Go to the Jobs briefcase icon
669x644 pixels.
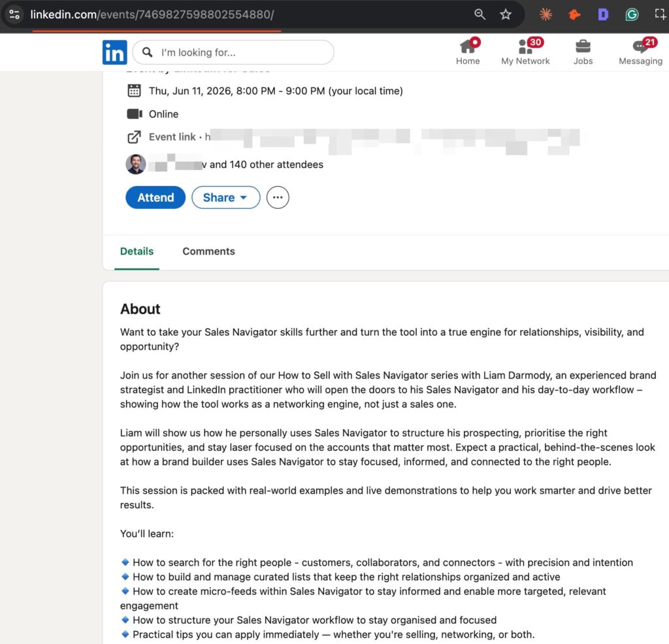point(583,52)
